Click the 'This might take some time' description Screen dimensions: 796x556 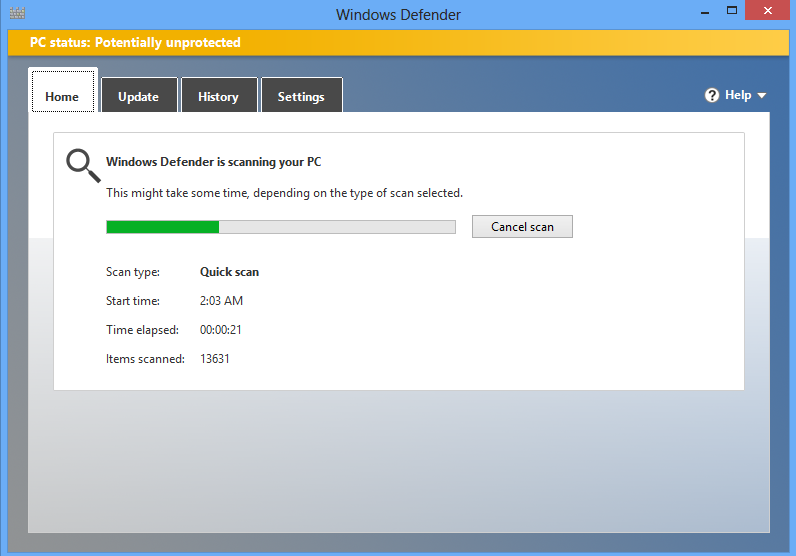[284, 193]
